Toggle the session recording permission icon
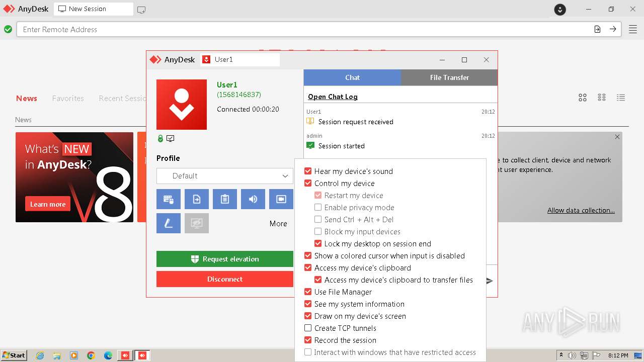 click(281, 199)
